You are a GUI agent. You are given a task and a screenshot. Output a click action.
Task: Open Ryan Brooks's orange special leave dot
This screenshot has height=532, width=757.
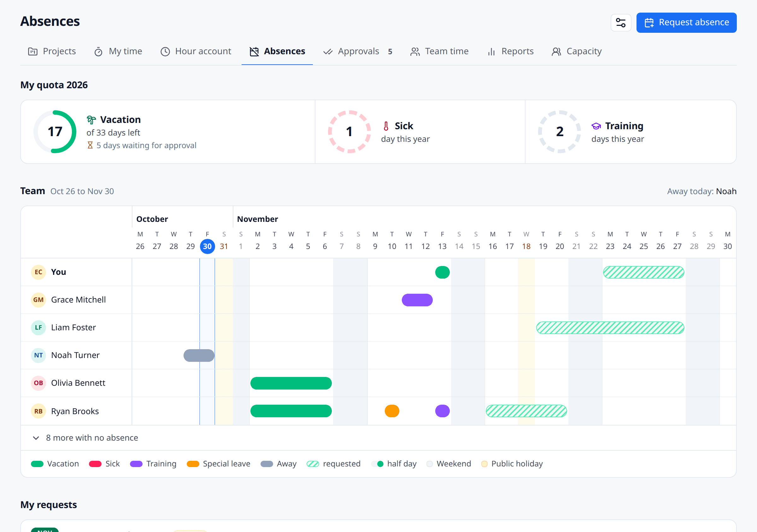point(392,411)
